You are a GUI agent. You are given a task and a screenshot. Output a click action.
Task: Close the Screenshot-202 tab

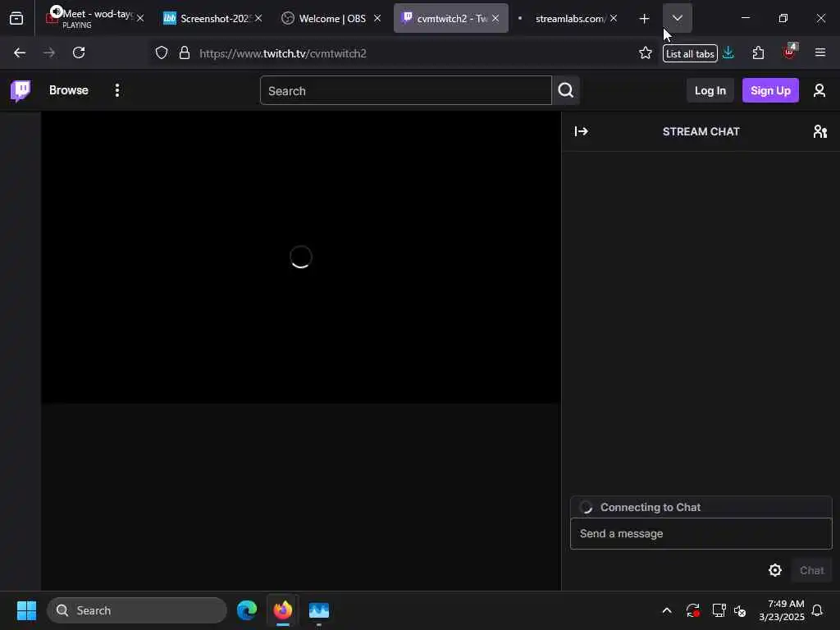click(x=258, y=18)
